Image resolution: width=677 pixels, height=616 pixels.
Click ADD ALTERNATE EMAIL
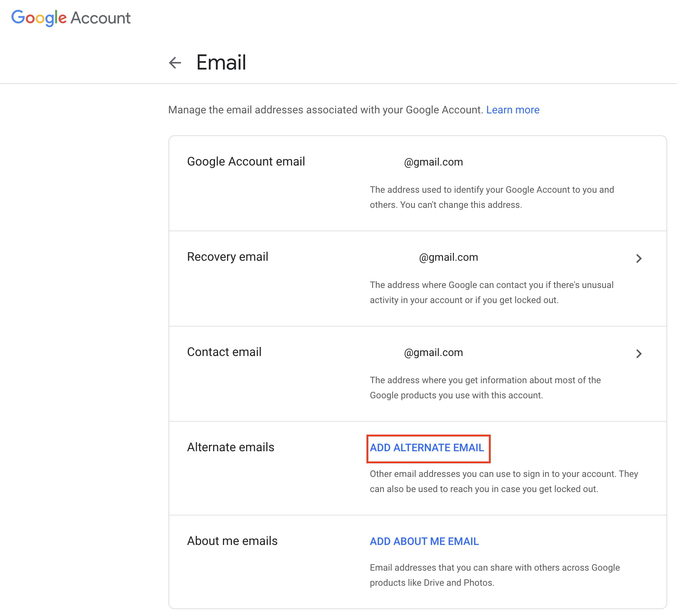coord(427,448)
